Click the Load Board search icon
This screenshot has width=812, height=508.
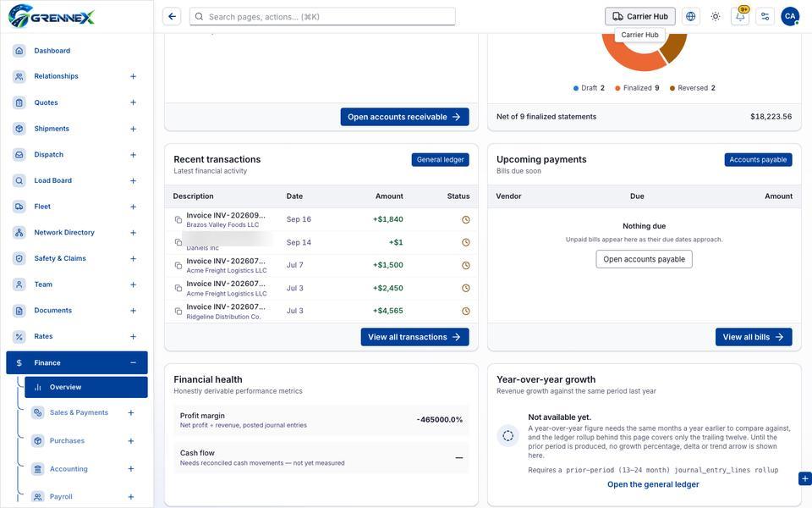click(x=19, y=180)
